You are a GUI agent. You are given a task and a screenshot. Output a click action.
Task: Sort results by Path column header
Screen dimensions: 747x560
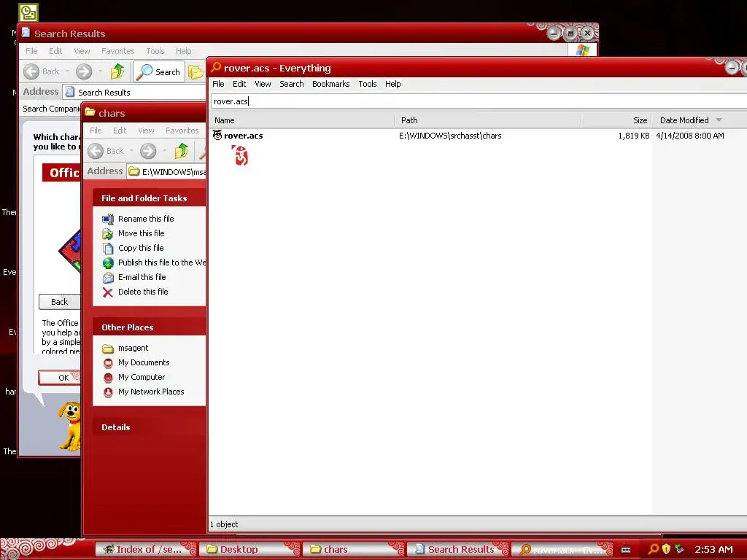click(x=488, y=120)
